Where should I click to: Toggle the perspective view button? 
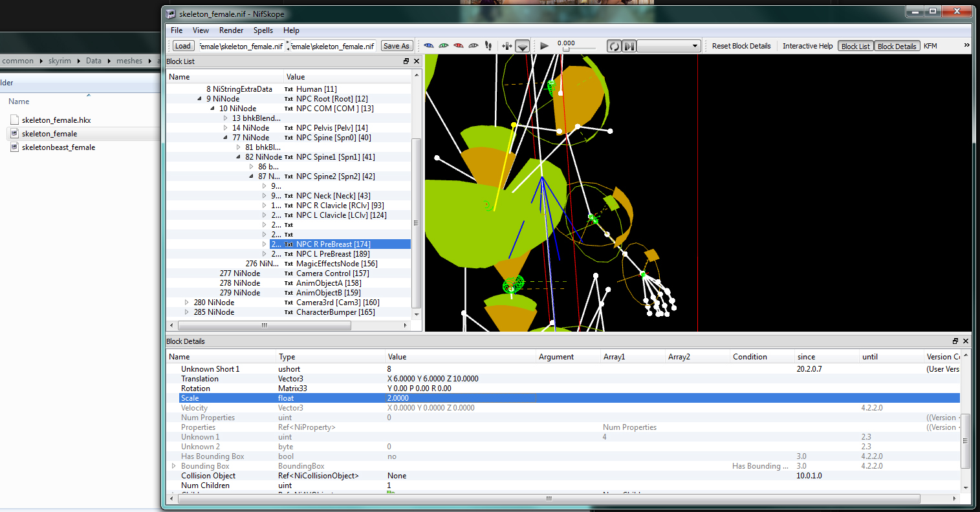click(x=523, y=46)
